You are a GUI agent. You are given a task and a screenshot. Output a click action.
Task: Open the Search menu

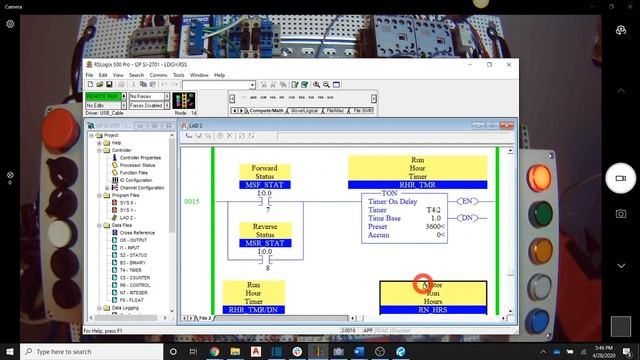pos(136,75)
